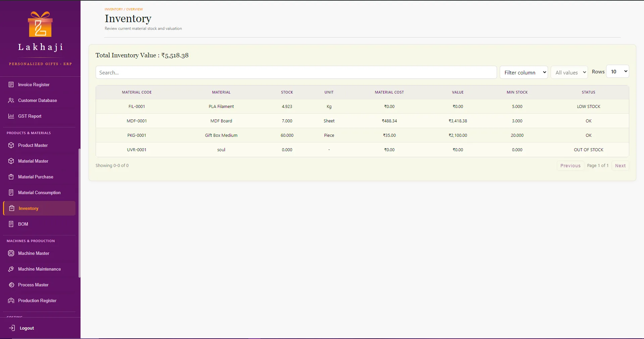The width and height of the screenshot is (644, 339).
Task: Click the Machine Maintenance wrench icon
Action: point(11,269)
